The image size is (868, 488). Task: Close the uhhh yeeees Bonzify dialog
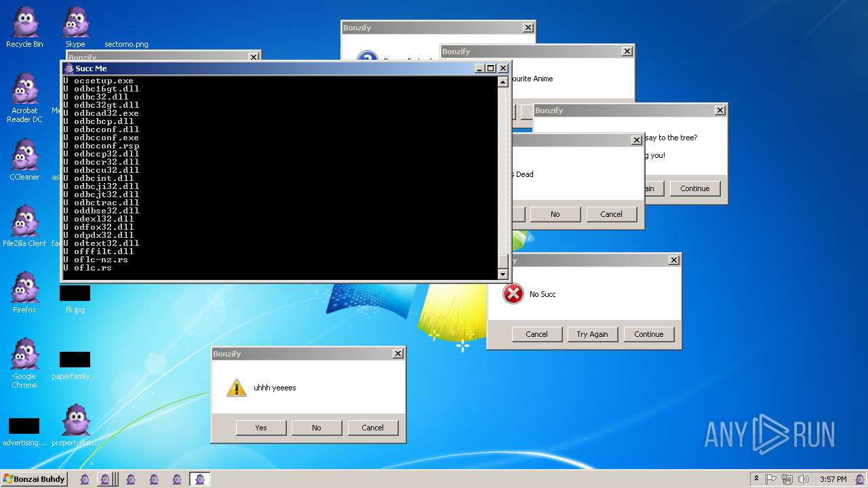coord(398,353)
